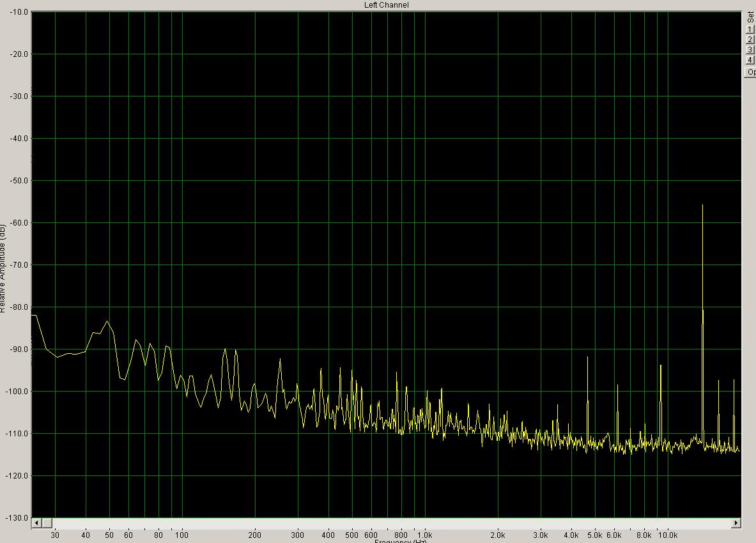
Task: Select preset button 1 under Set
Action: click(x=750, y=29)
